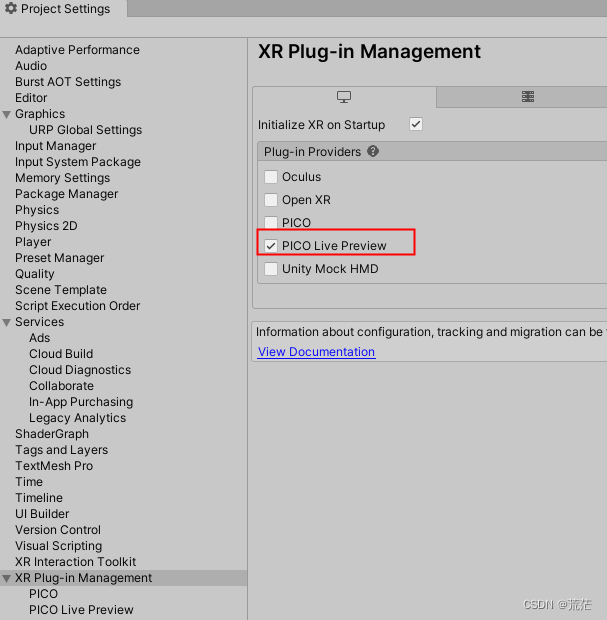607x620 pixels.
Task: Collapse the Graphics tree arrow
Action: point(6,114)
